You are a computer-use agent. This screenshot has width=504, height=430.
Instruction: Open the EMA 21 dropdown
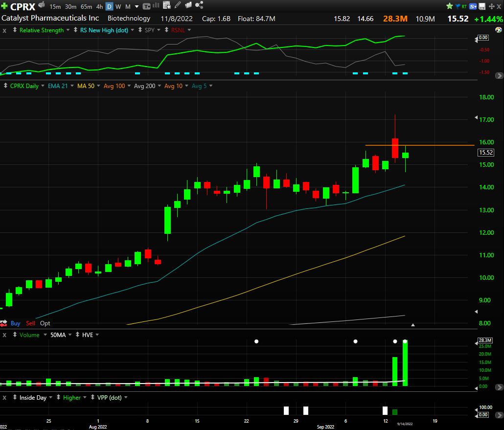pos(72,86)
